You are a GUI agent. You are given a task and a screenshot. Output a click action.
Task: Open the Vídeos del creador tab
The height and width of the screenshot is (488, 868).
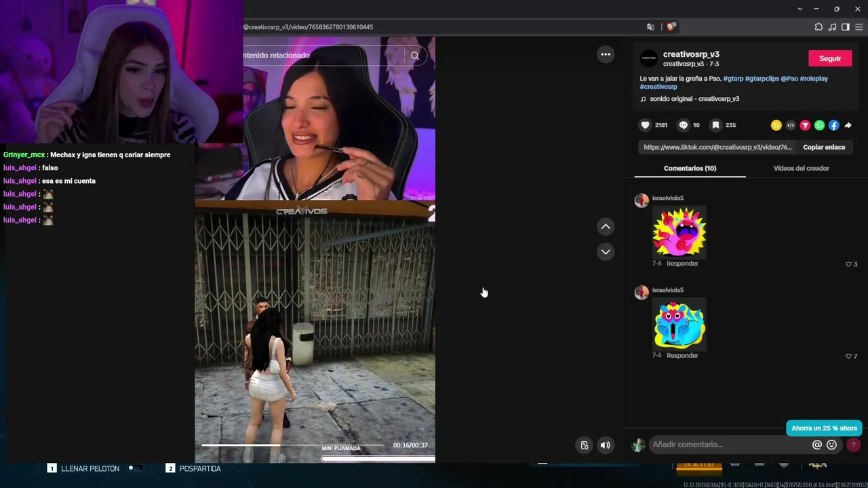coord(802,168)
